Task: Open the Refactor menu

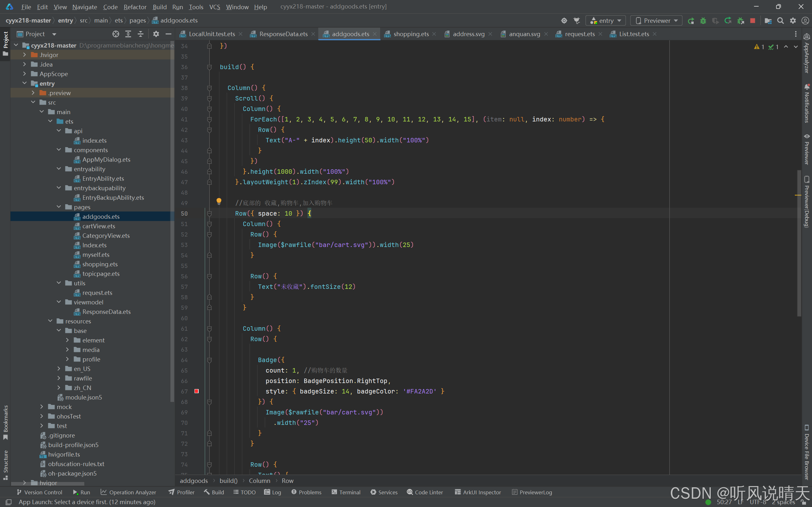Action: pos(135,7)
